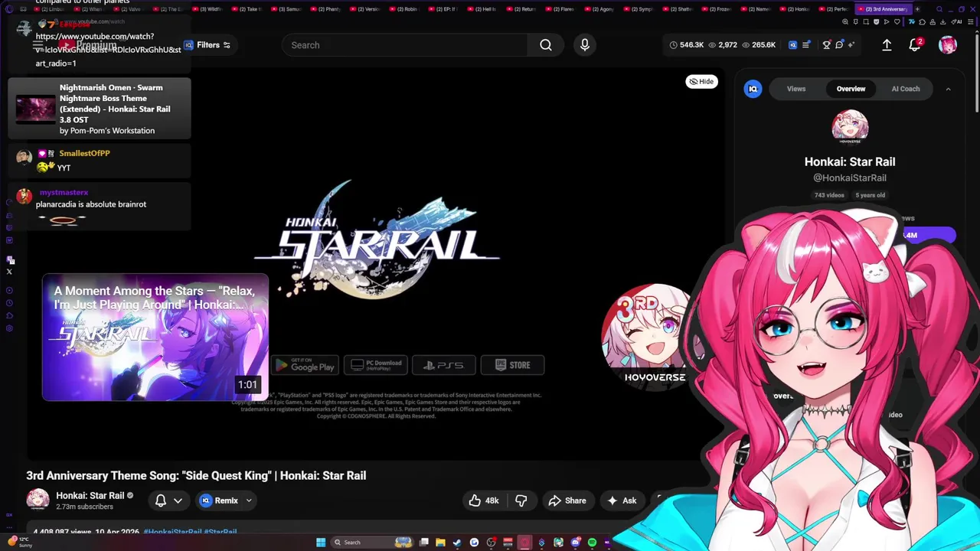Click mystmasterx username in chat overlay
Screen dimensions: 980x551
(64, 193)
